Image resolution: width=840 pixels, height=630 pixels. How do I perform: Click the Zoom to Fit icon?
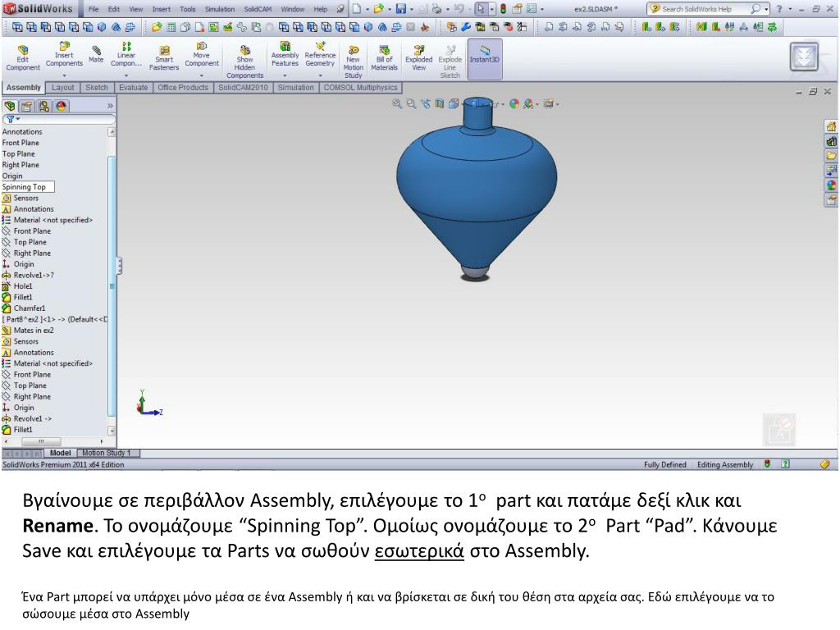click(x=396, y=104)
